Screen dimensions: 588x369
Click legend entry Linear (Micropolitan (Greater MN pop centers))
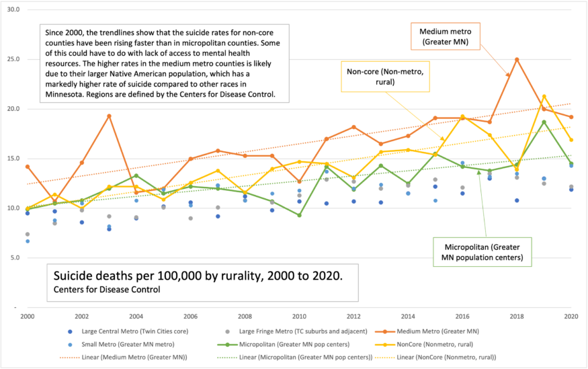(295, 358)
